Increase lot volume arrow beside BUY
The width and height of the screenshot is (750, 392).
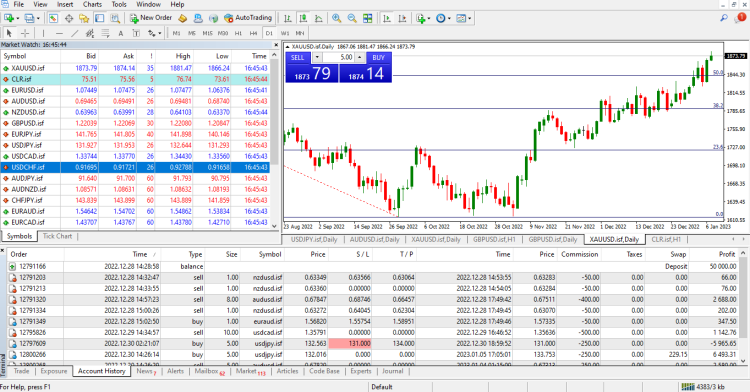click(360, 57)
